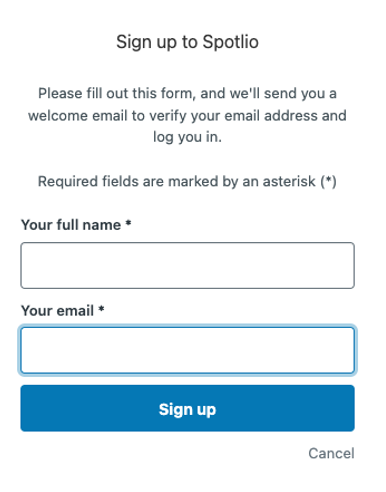The width and height of the screenshot is (386, 492).
Task: Focus the Your email input field
Action: pos(187,350)
